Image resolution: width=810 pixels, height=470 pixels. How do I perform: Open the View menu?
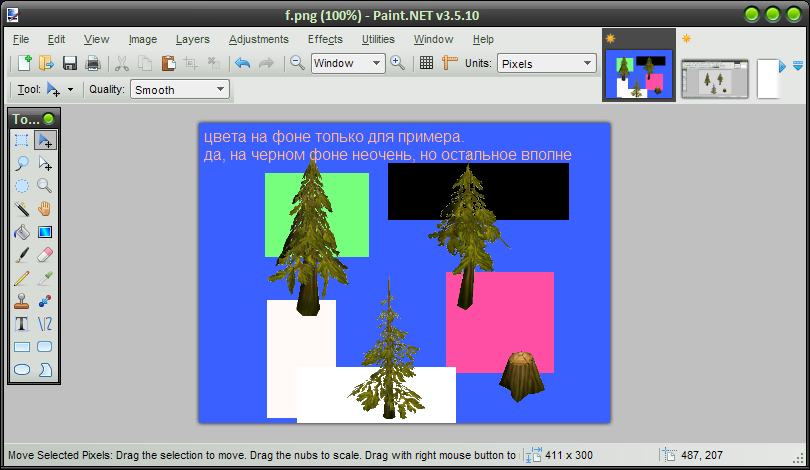97,39
